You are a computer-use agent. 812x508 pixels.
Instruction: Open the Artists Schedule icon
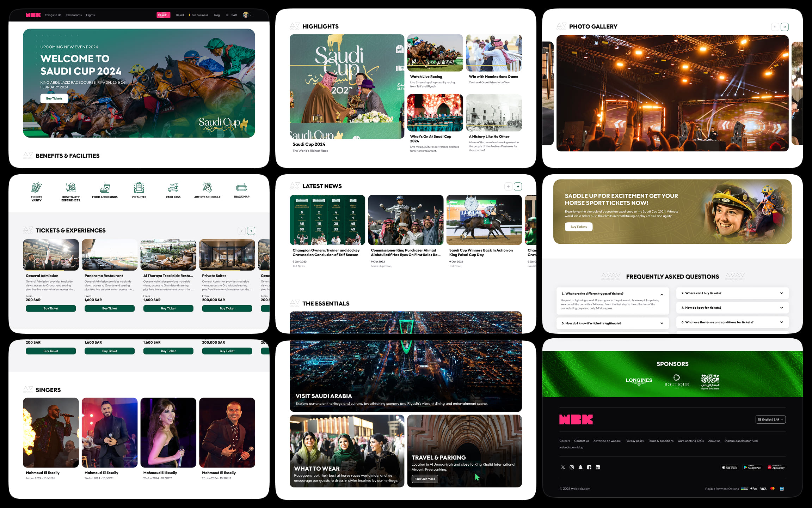207,188
